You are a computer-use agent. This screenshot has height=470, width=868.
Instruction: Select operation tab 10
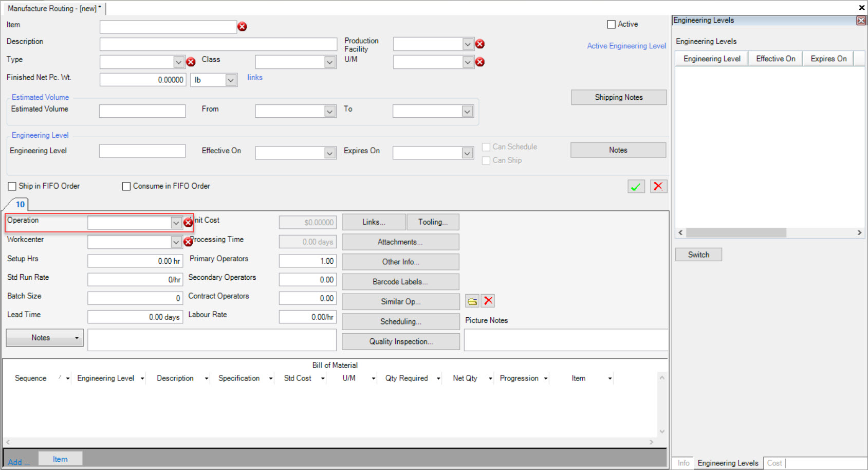20,204
